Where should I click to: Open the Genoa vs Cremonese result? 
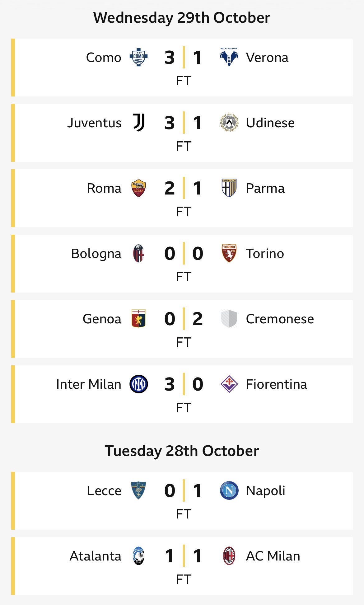[x=184, y=319]
